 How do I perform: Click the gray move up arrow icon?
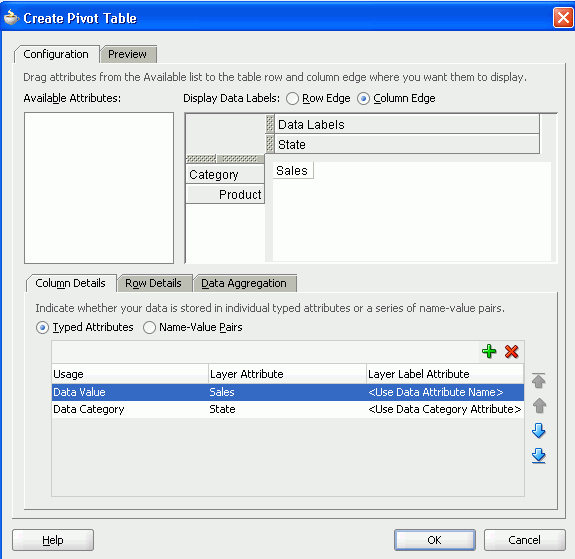pyautogui.click(x=539, y=406)
